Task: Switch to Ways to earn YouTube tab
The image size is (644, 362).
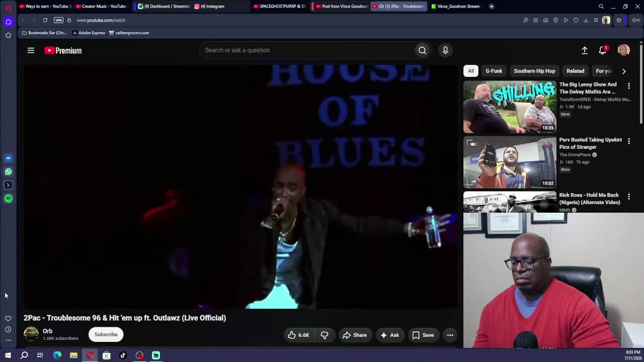Action: pos(45,7)
